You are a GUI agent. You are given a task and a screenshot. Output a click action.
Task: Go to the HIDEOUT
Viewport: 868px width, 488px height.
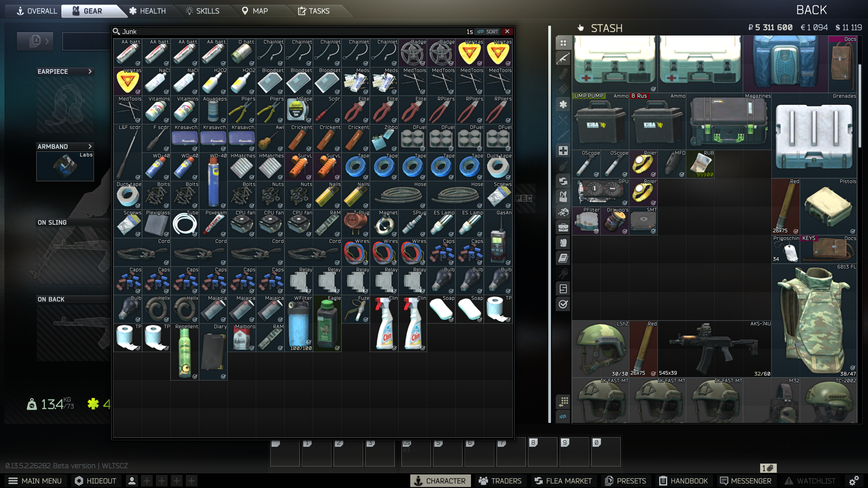(95, 481)
